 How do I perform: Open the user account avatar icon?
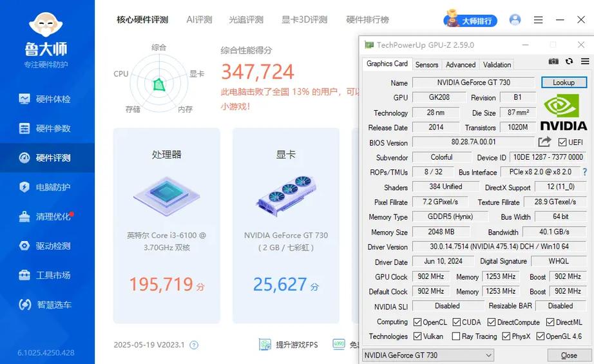click(x=515, y=20)
